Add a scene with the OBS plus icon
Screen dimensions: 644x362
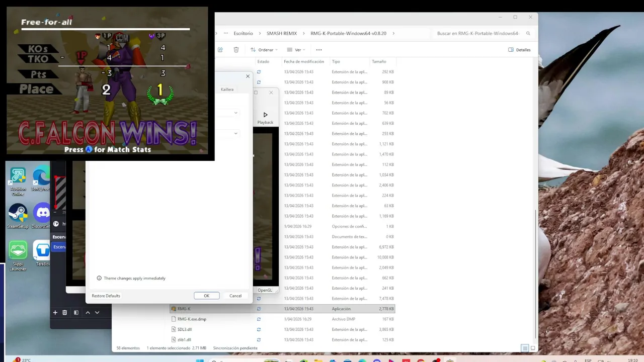(55, 312)
